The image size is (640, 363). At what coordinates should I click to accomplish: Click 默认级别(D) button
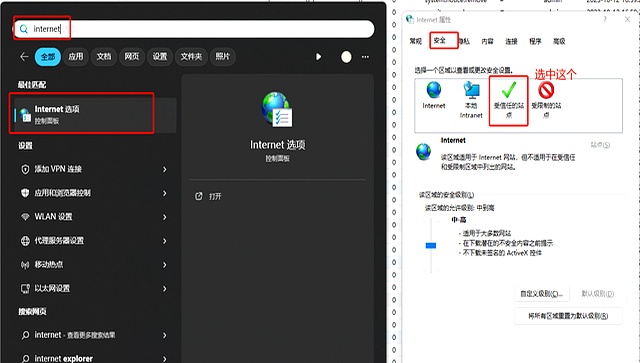(x=598, y=294)
